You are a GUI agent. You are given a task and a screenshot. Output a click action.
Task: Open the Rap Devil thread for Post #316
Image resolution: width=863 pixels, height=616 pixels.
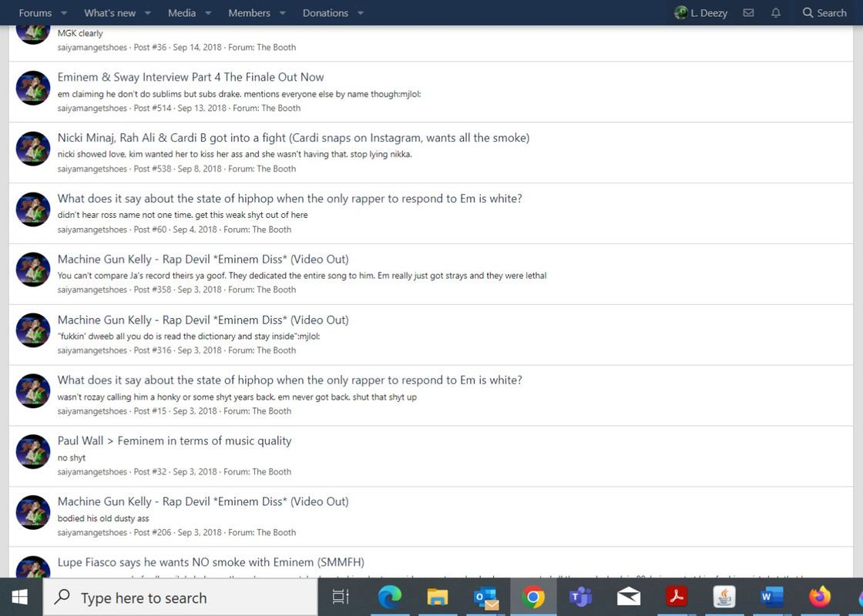pos(203,320)
